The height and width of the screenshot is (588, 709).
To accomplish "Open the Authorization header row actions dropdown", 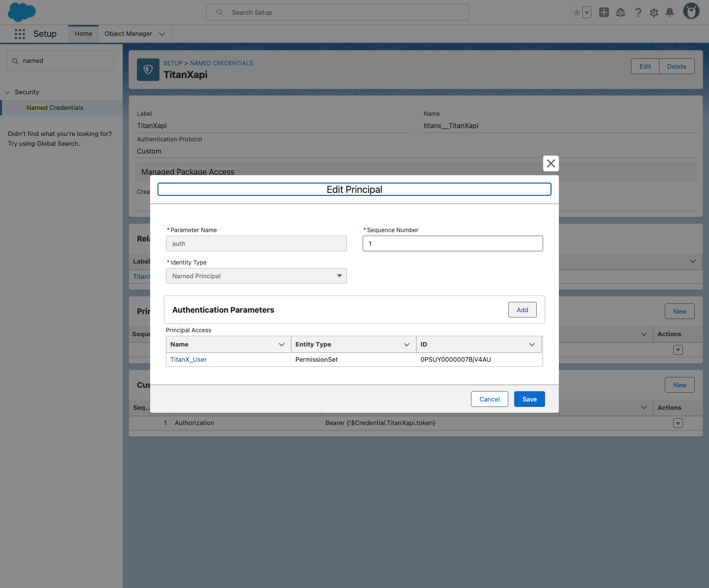I will click(x=678, y=423).
